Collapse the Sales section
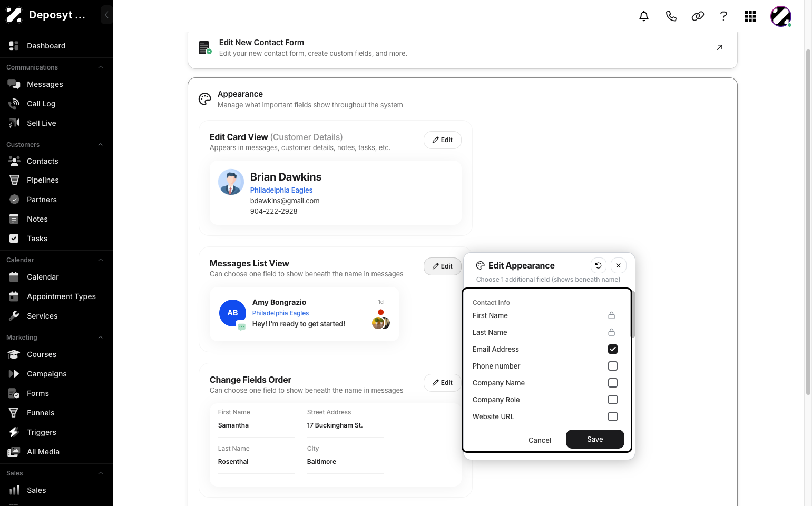The height and width of the screenshot is (506, 812). (101, 473)
